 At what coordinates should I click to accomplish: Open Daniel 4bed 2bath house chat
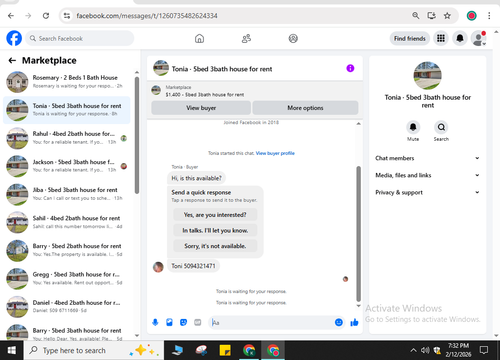[67, 307]
